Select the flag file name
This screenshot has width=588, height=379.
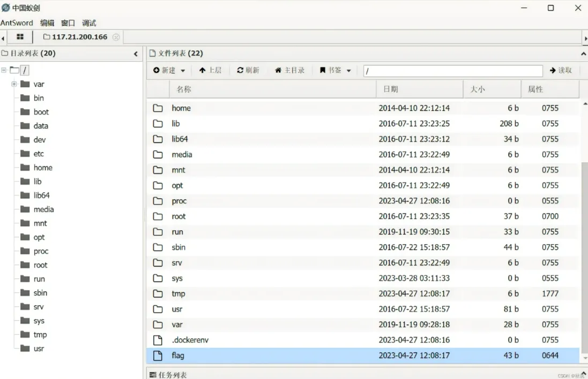coord(178,355)
